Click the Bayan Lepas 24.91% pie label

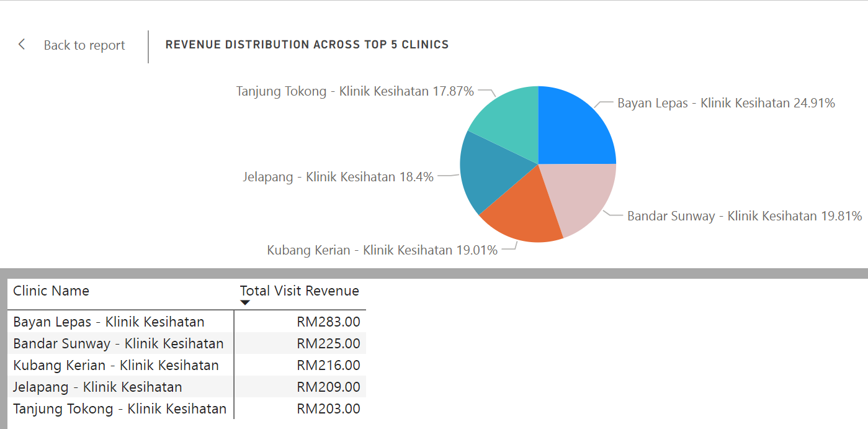[x=725, y=103]
